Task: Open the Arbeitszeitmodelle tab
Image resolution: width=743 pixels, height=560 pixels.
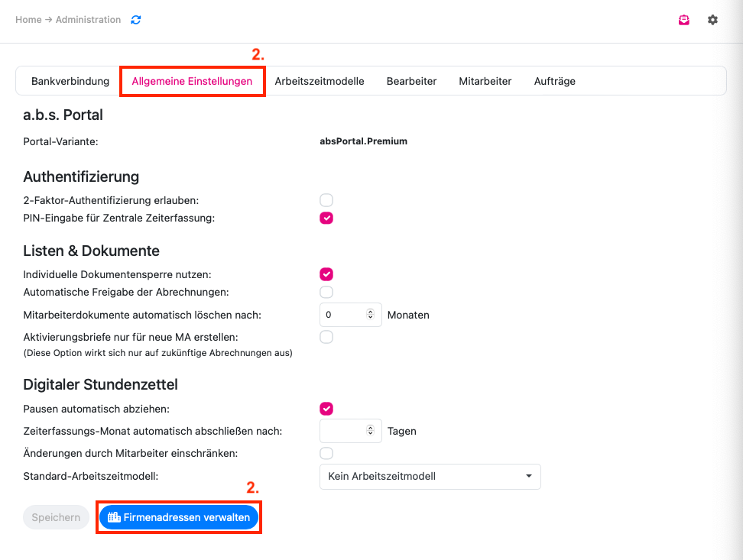Action: [320, 81]
